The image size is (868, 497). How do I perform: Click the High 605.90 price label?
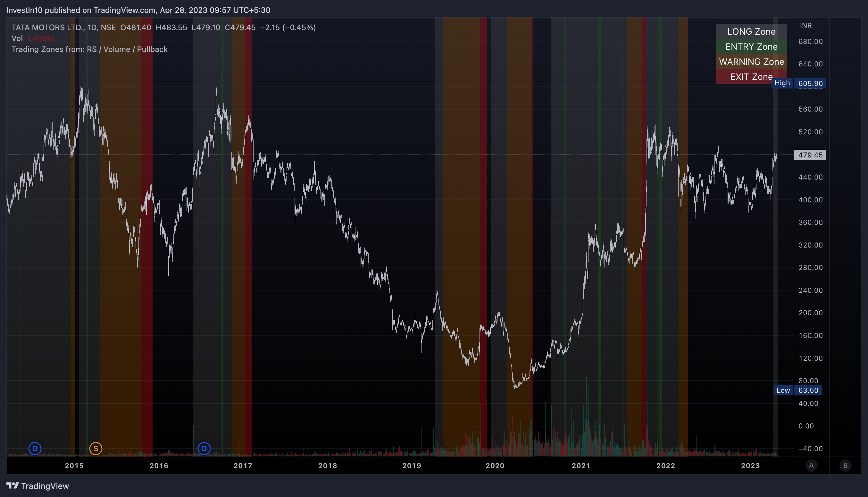799,83
